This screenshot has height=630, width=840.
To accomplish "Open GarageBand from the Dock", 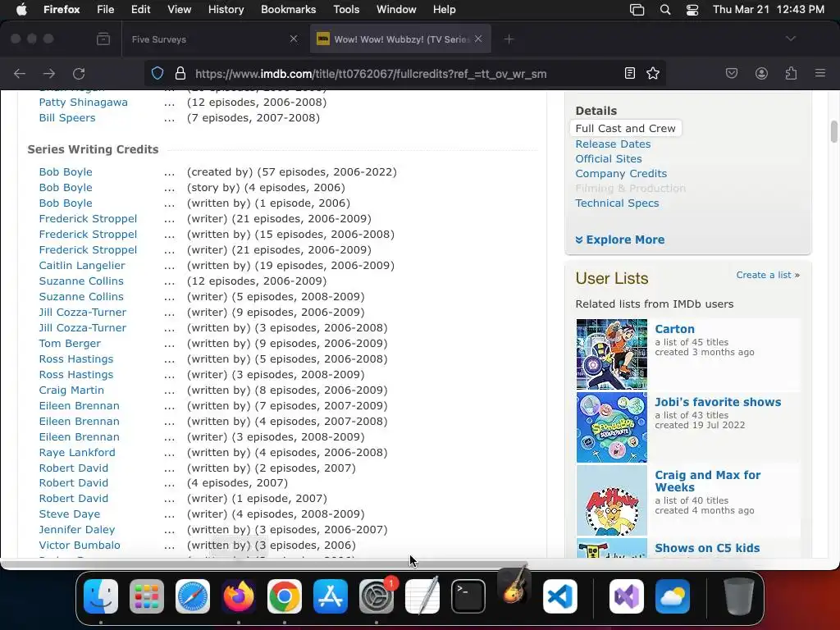I will (x=514, y=587).
